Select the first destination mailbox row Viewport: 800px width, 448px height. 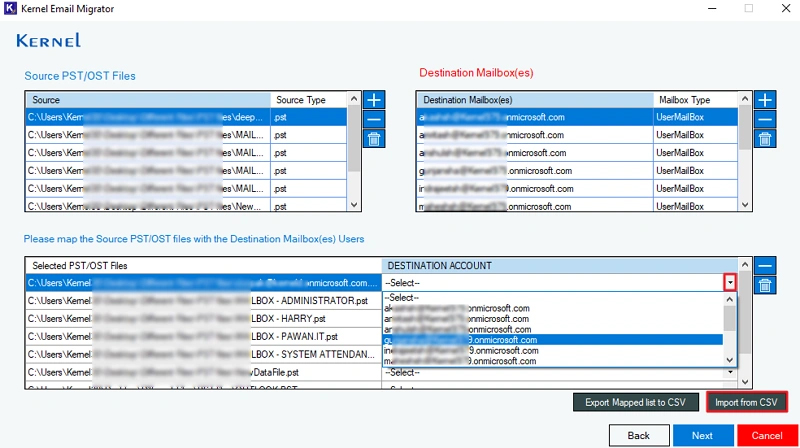click(578, 117)
